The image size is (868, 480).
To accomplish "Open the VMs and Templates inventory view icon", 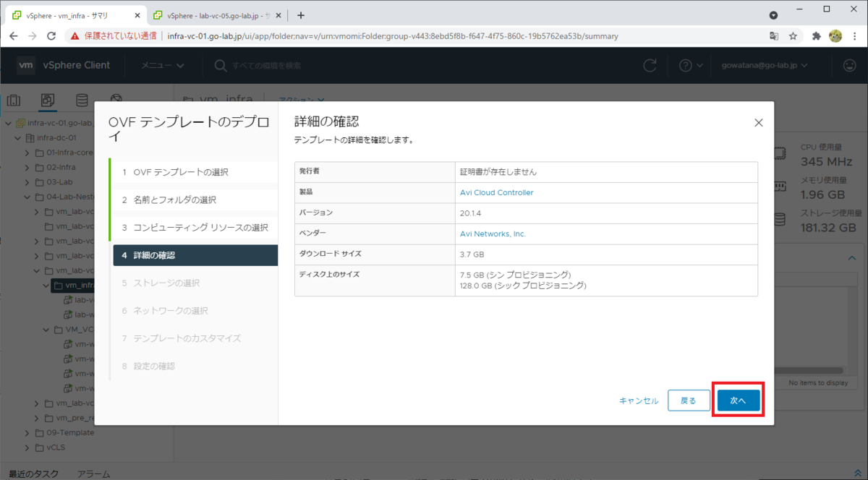I will click(48, 100).
